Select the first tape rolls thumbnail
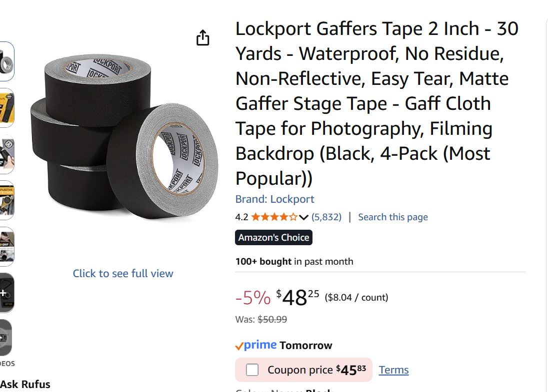Image resolution: width=548 pixels, height=392 pixels. (x=6, y=61)
